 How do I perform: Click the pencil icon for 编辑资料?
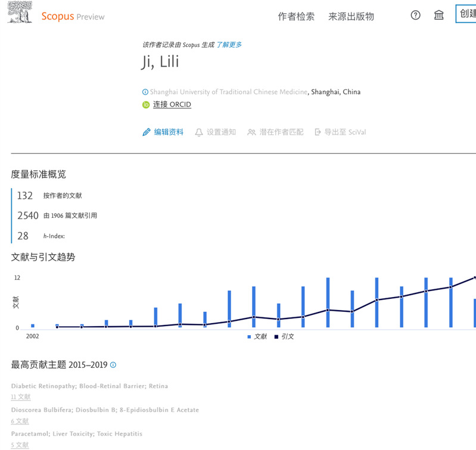147,132
